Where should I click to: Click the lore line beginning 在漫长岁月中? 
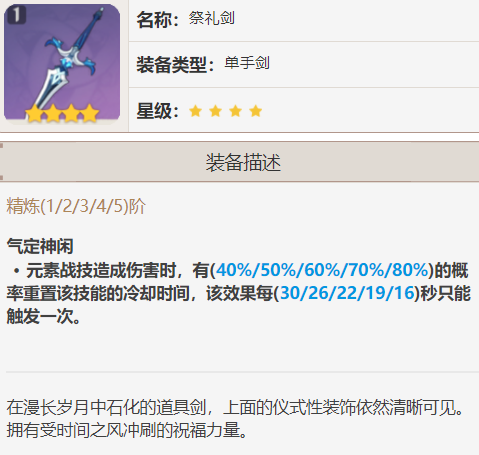[x=235, y=407]
